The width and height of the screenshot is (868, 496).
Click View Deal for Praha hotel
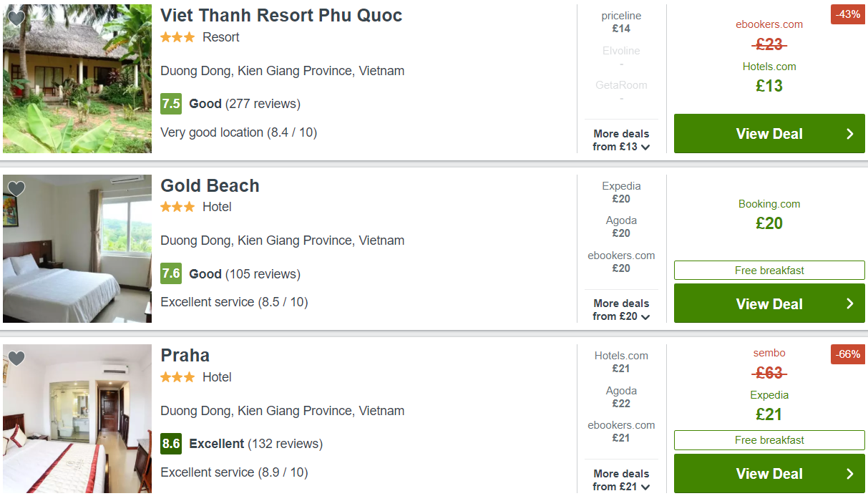point(769,474)
